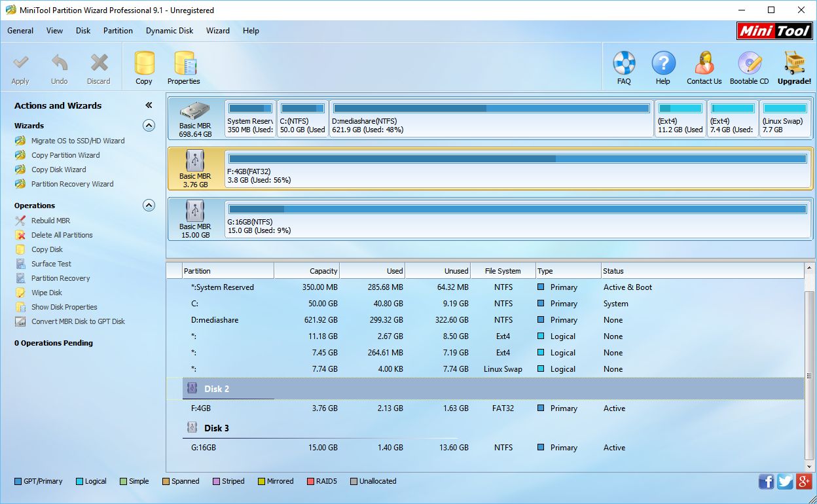
Task: Click the Contact Us icon
Action: coord(704,63)
